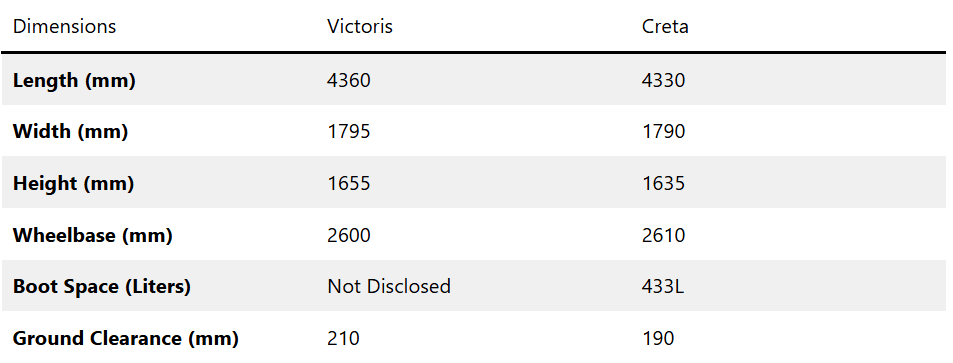Click Victoris length value 4360

[x=349, y=80]
